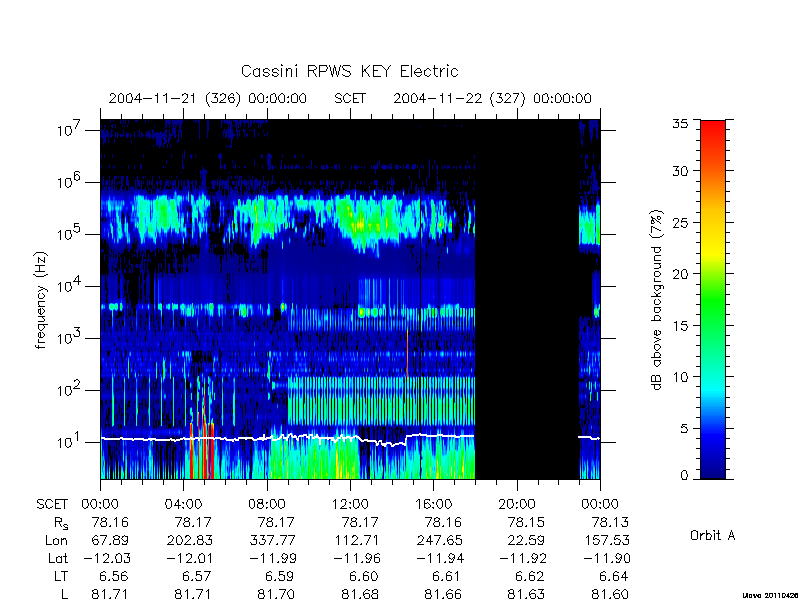Click the Rs value "78.13"

point(610,522)
